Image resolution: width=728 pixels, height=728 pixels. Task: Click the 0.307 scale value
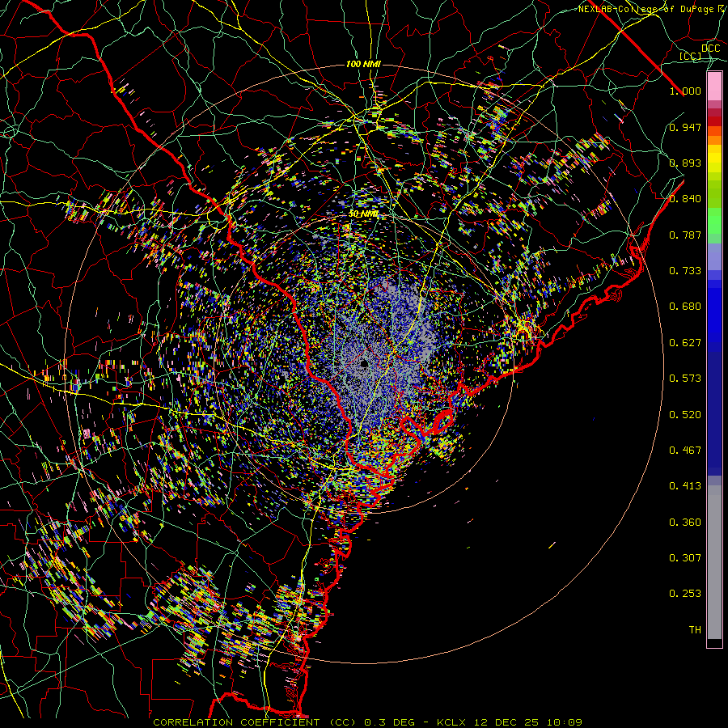click(x=685, y=558)
